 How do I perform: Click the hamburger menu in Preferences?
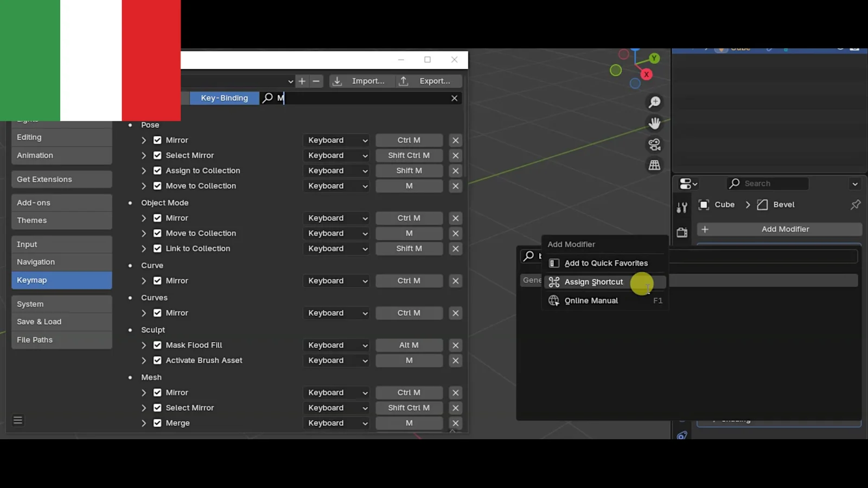click(x=18, y=420)
